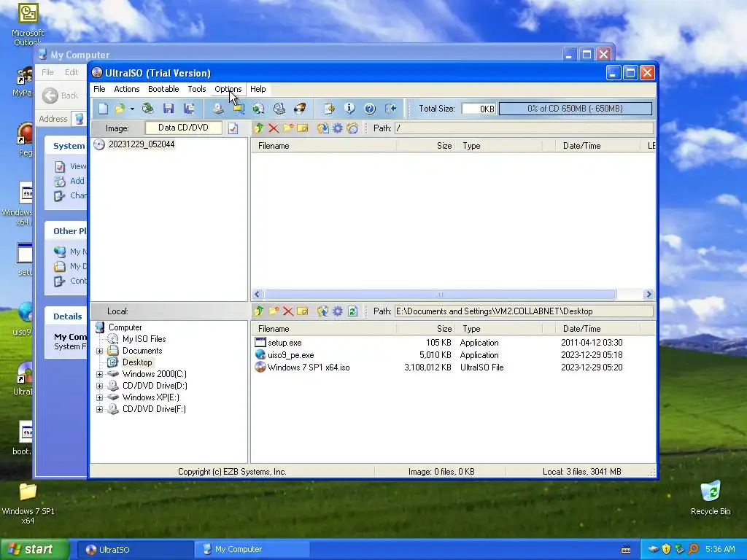Click the Convert image toolbar icon

click(x=239, y=109)
